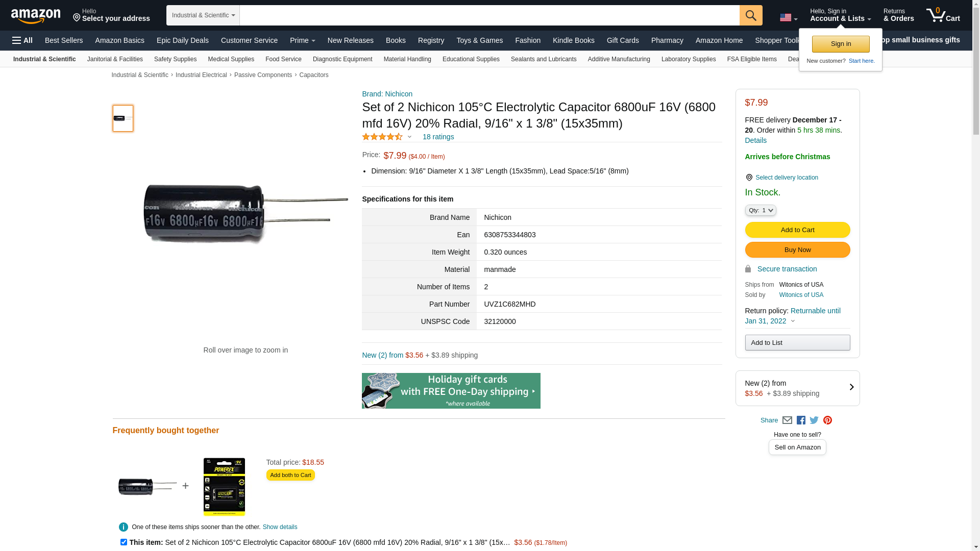The image size is (980, 551).
Task: Share this product by email icon
Action: 787,420
